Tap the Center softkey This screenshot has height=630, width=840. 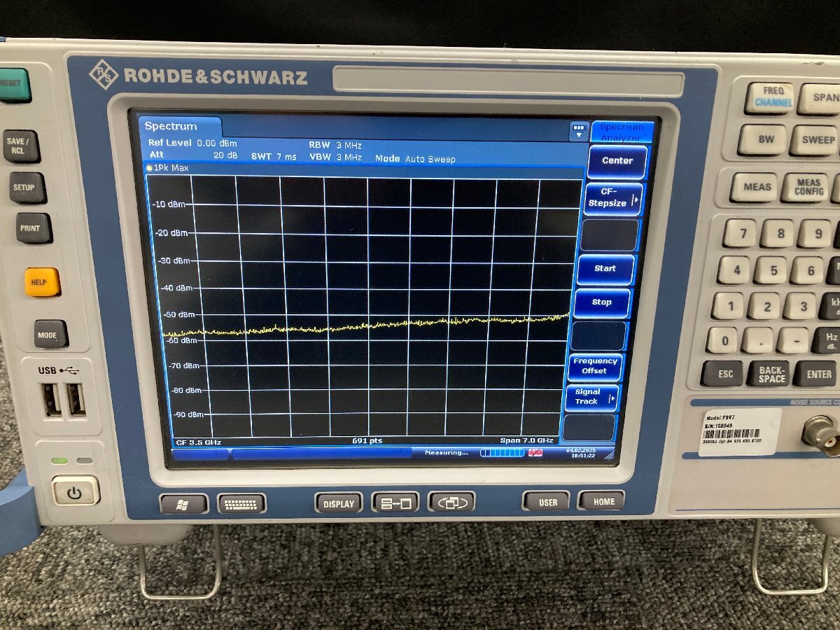617,161
